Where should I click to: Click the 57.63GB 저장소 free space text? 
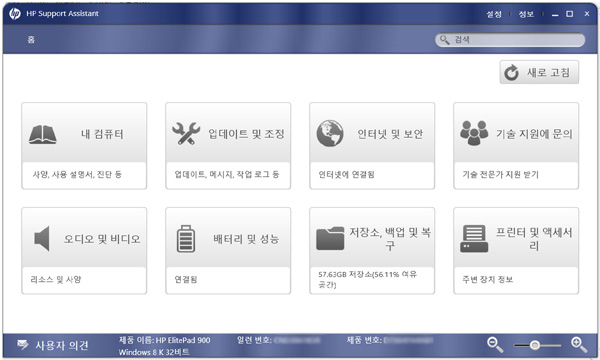coord(367,280)
